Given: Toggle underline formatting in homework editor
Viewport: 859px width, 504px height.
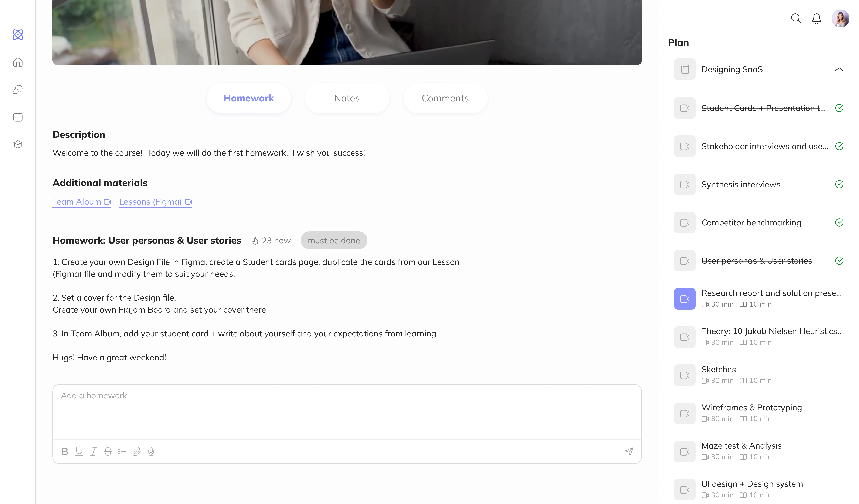Looking at the screenshot, I should (79, 452).
